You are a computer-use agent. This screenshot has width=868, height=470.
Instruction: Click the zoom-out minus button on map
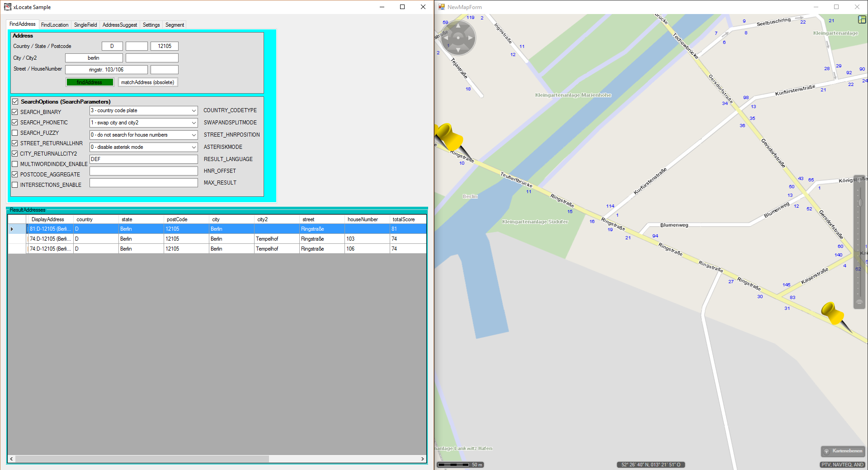(x=859, y=302)
